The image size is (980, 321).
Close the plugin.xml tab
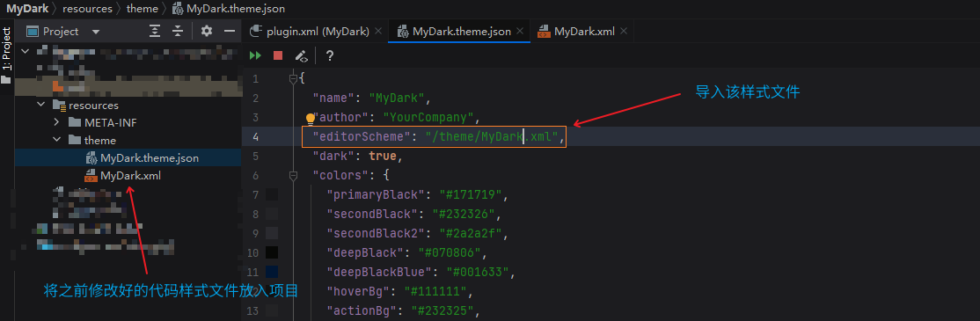tap(378, 32)
